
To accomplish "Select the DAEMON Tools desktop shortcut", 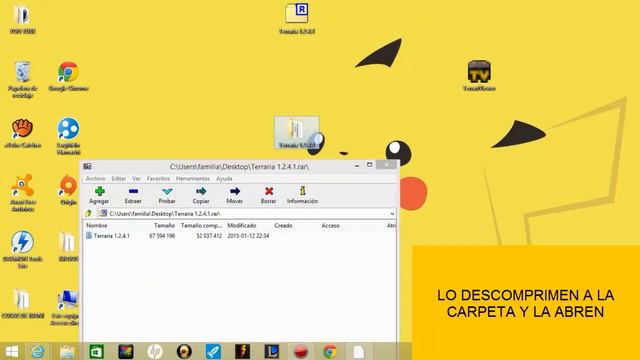I will click(22, 249).
